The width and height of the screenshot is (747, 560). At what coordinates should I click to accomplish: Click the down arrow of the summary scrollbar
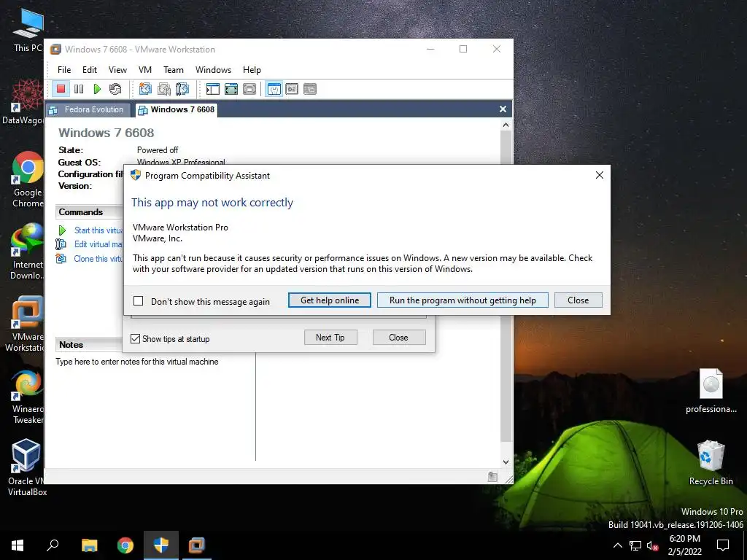click(506, 462)
